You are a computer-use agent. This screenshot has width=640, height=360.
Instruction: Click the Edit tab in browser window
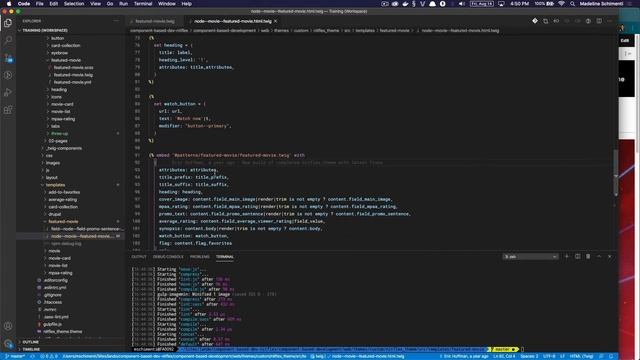click(624, 40)
